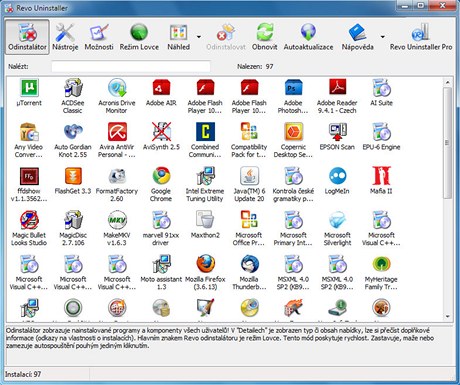Select Mozilla Thunderbird icon
This screenshot has height=385, width=460.
click(x=249, y=264)
